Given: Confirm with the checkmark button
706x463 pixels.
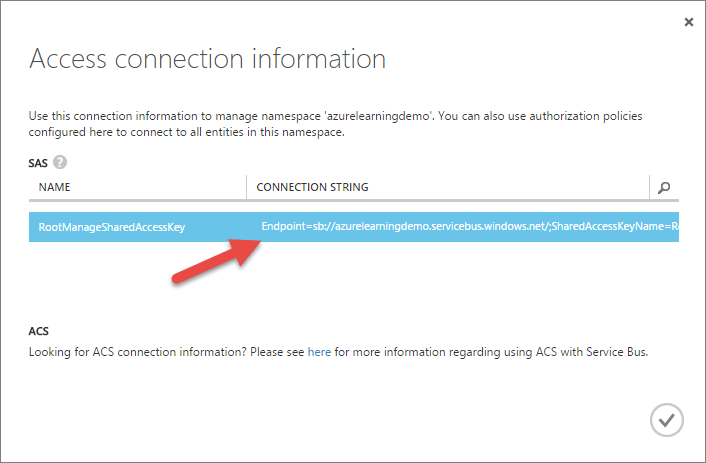Looking at the screenshot, I should tap(666, 420).
